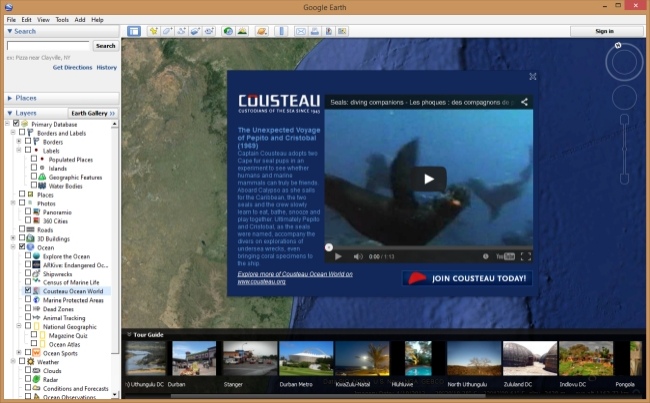This screenshot has height=403, width=650.
Task: Click the Google Earth icon in title bar
Action: [8, 7]
